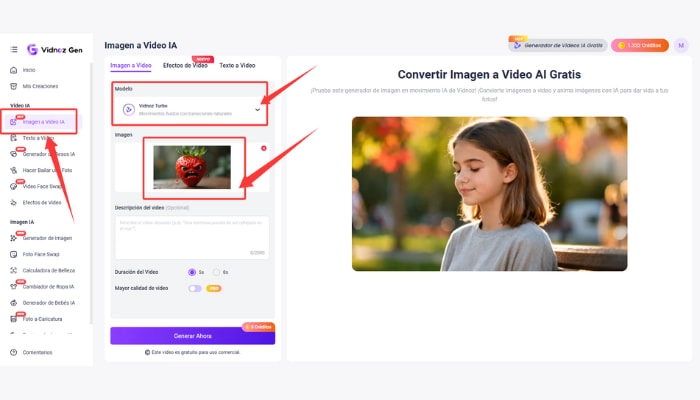Open Generador de Videos IA Gratis button

coord(558,45)
